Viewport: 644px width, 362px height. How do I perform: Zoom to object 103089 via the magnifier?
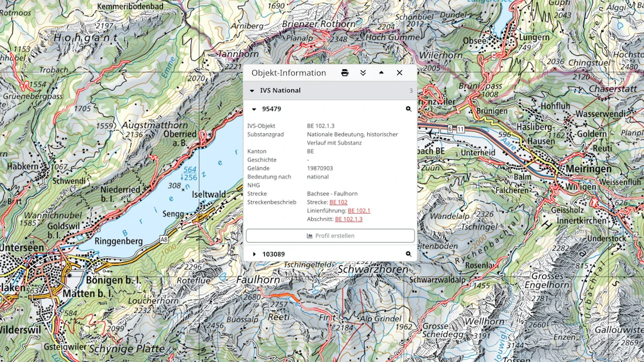coord(408,254)
